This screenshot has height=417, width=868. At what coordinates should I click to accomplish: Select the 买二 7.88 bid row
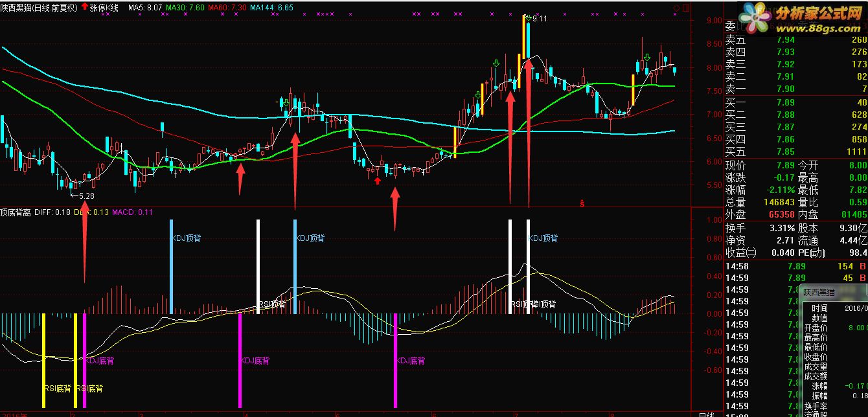click(795, 115)
